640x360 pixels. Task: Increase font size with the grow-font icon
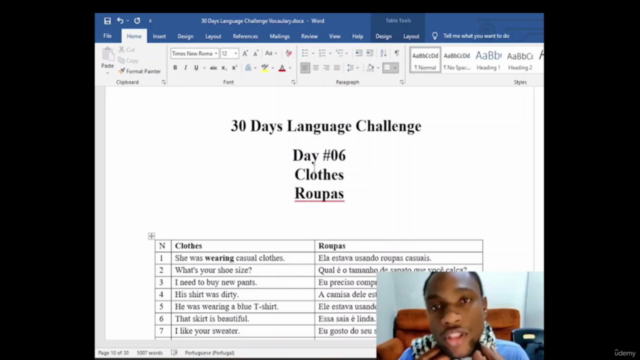click(245, 53)
